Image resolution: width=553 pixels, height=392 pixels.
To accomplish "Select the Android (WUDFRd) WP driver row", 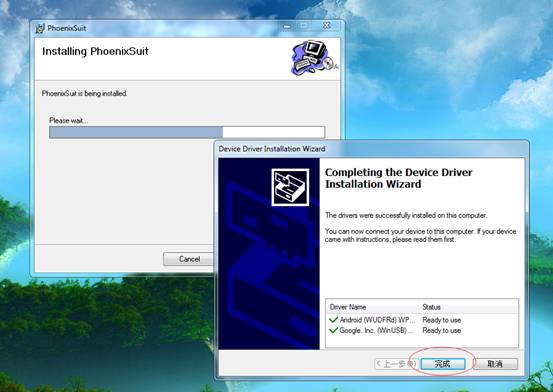I will [422, 320].
